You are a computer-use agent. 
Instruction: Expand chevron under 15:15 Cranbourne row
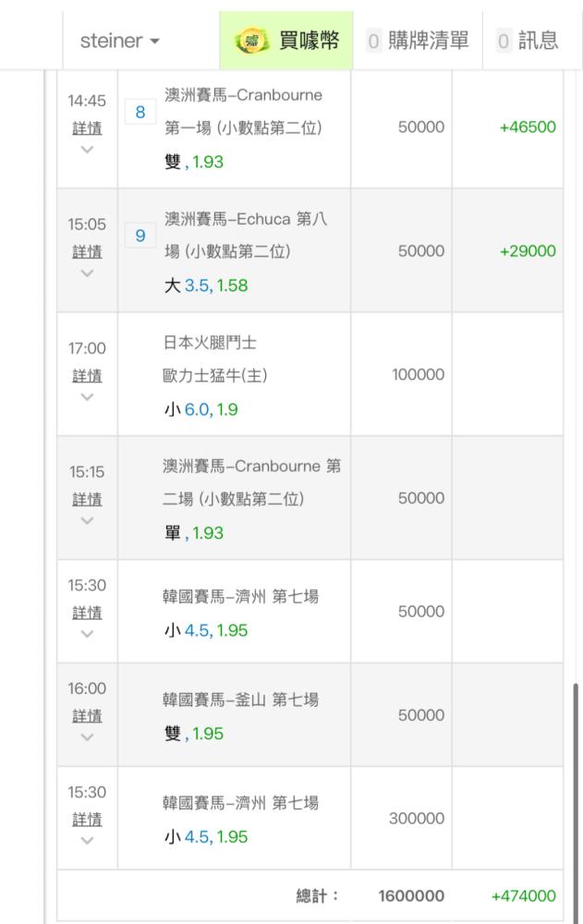[87, 521]
